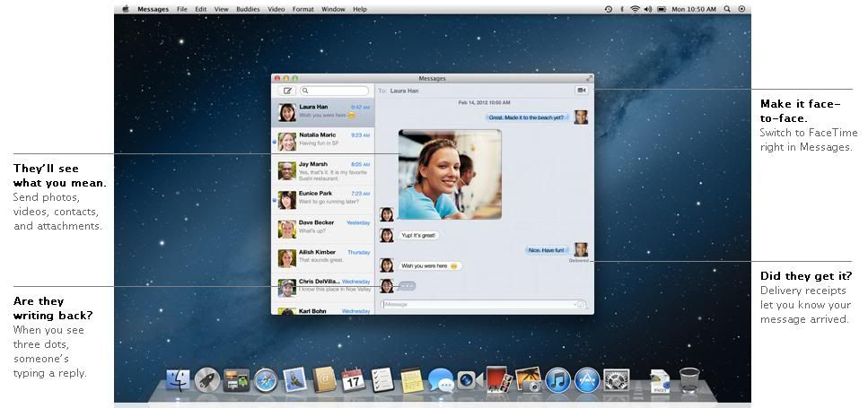This screenshot has width=868, height=408.
Task: Select Laura Han conversation
Action: [323, 112]
